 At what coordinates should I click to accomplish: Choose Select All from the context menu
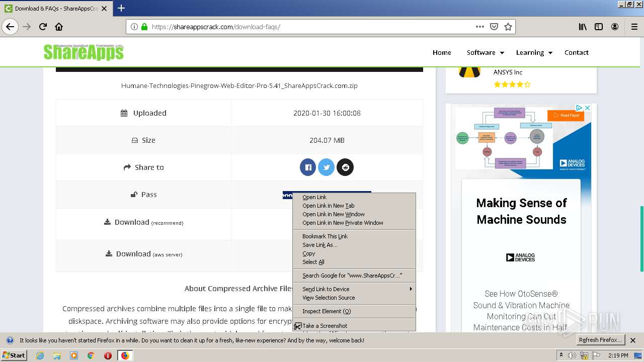pyautogui.click(x=354, y=262)
